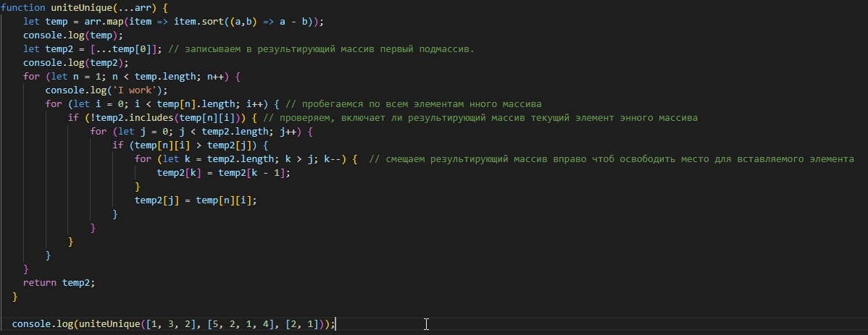Click the final console.log(uniteUnique(...)) call

coord(174,325)
